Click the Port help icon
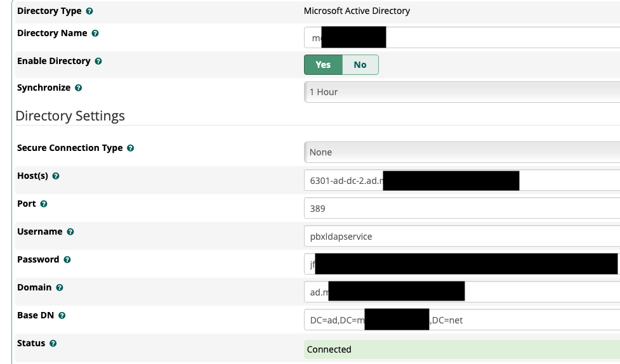The height and width of the screenshot is (364, 620). tap(44, 204)
